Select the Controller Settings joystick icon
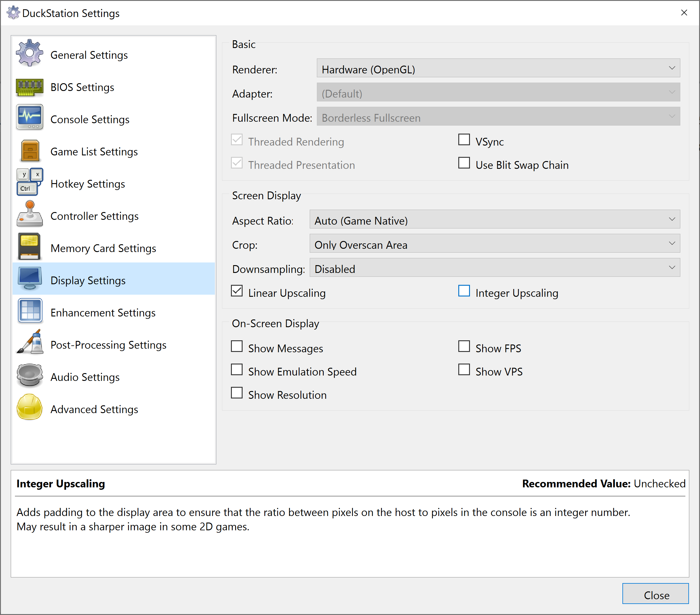The height and width of the screenshot is (615, 700). point(30,214)
